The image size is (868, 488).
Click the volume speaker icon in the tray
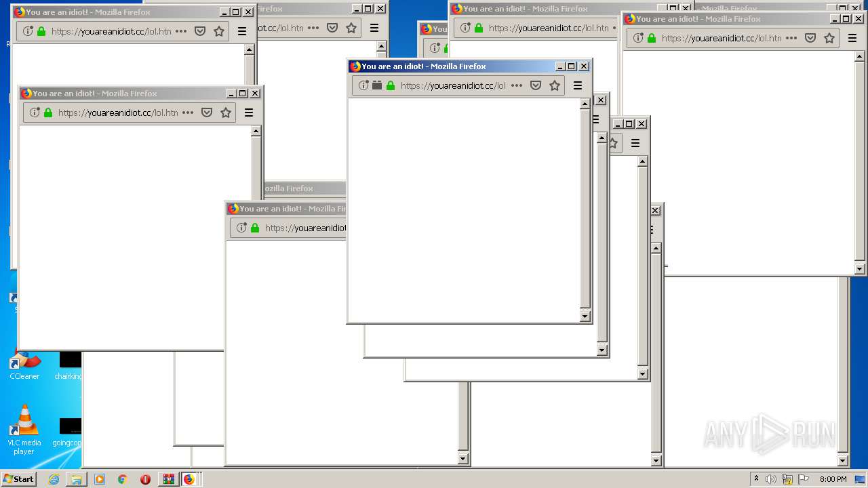[771, 479]
